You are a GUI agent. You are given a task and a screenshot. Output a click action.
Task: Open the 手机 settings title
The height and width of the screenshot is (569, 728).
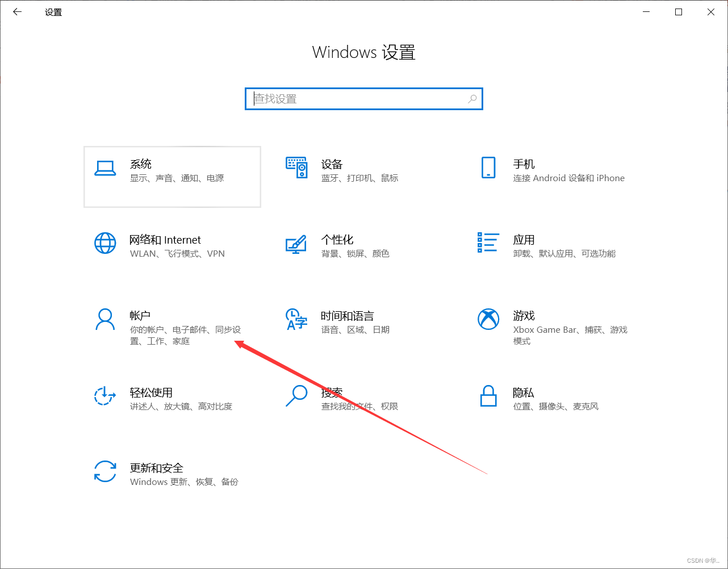pyautogui.click(x=524, y=164)
